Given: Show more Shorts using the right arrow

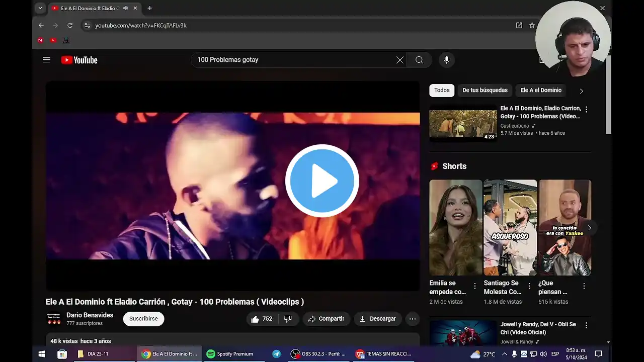Looking at the screenshot, I should (589, 228).
